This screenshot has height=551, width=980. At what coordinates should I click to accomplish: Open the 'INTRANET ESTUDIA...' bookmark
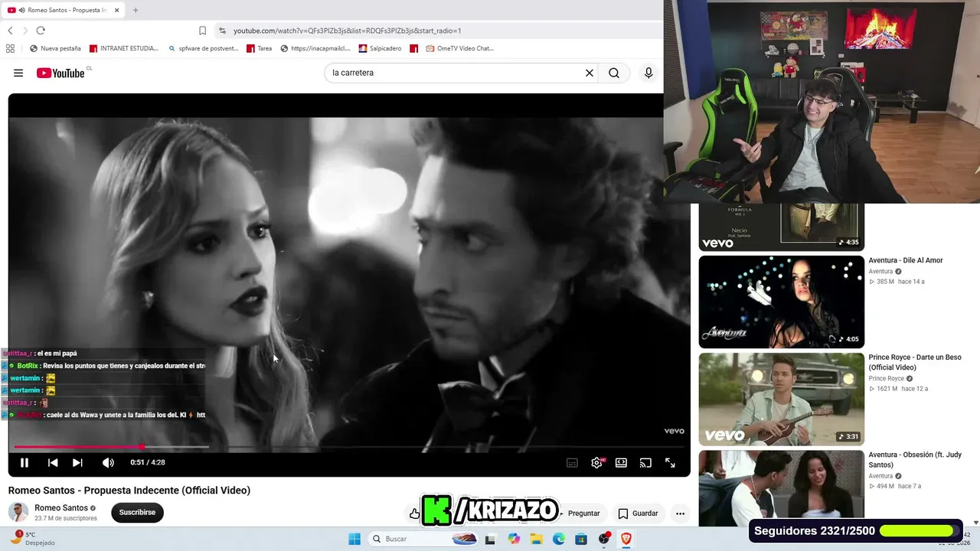(124, 48)
